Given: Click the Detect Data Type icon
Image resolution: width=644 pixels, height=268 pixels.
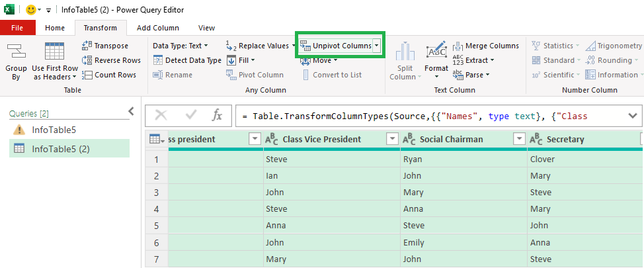Looking at the screenshot, I should click(158, 60).
